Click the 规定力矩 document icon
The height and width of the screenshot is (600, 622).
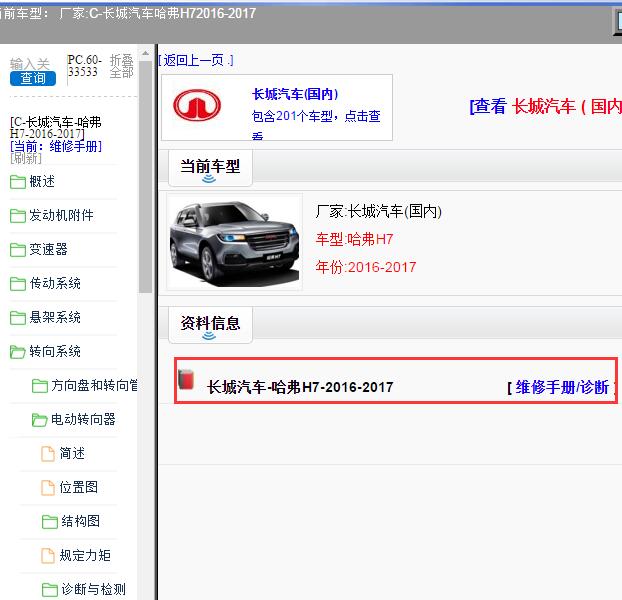pyautogui.click(x=48, y=556)
